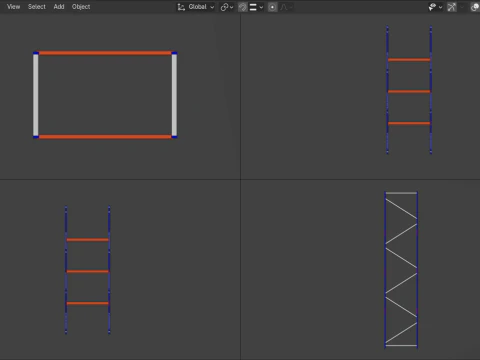This screenshot has height=360, width=480.
Task: Open the View menu
Action: [13, 7]
